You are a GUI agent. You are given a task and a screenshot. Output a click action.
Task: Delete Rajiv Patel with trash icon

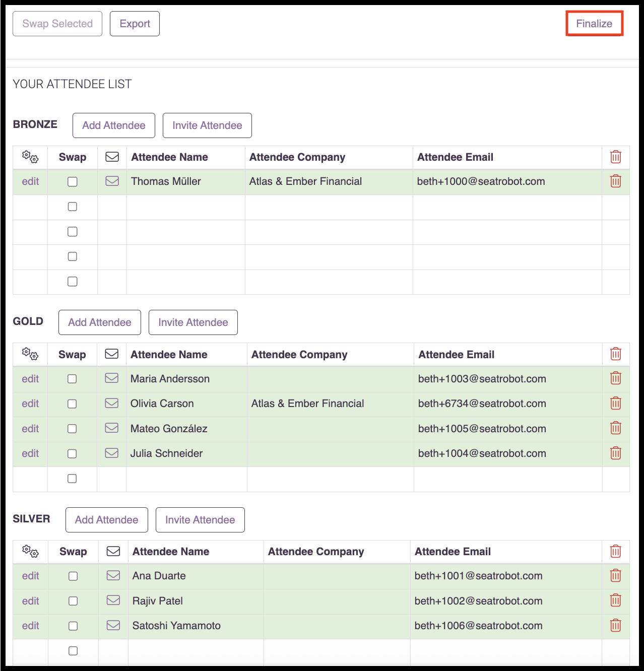click(x=616, y=600)
